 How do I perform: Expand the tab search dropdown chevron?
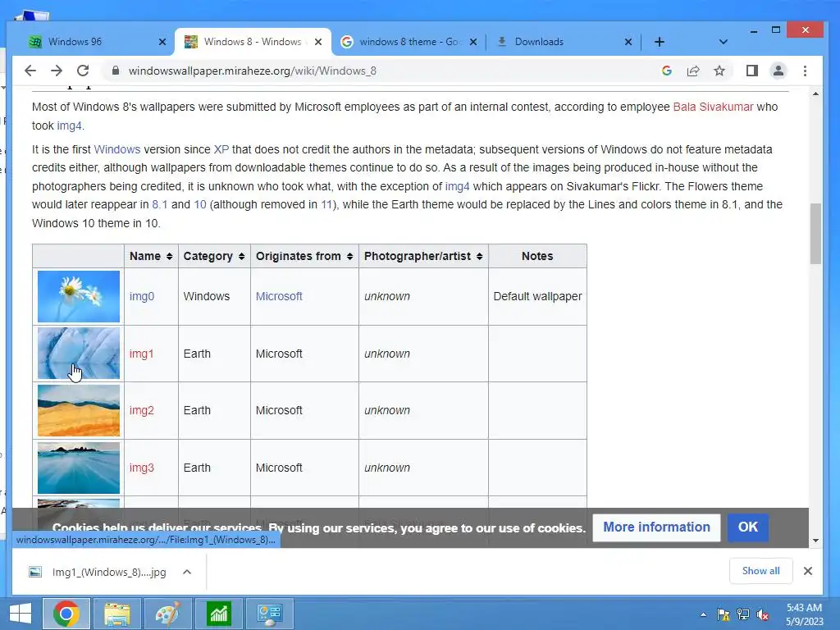(x=724, y=42)
